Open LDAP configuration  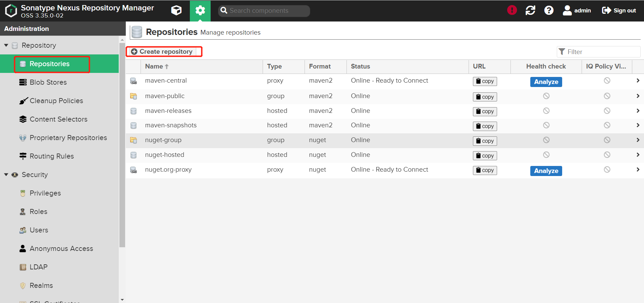pyautogui.click(x=59, y=267)
